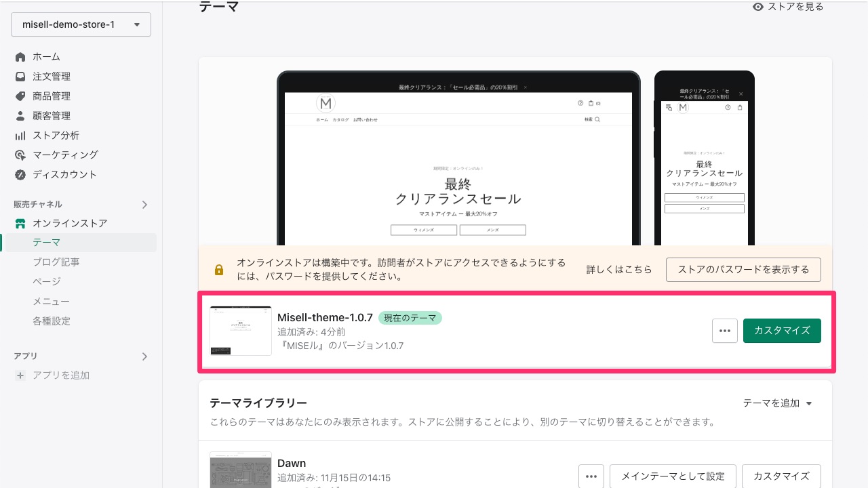The width and height of the screenshot is (868, 488).
Task: Open the three-dot menu for Misell-theme-1.0.7
Action: pos(725,331)
